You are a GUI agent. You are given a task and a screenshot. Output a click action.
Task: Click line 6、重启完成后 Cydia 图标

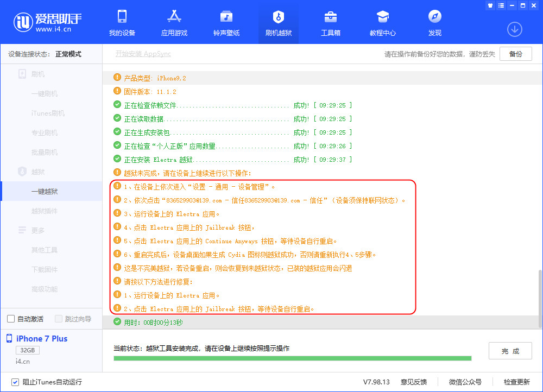point(250,255)
